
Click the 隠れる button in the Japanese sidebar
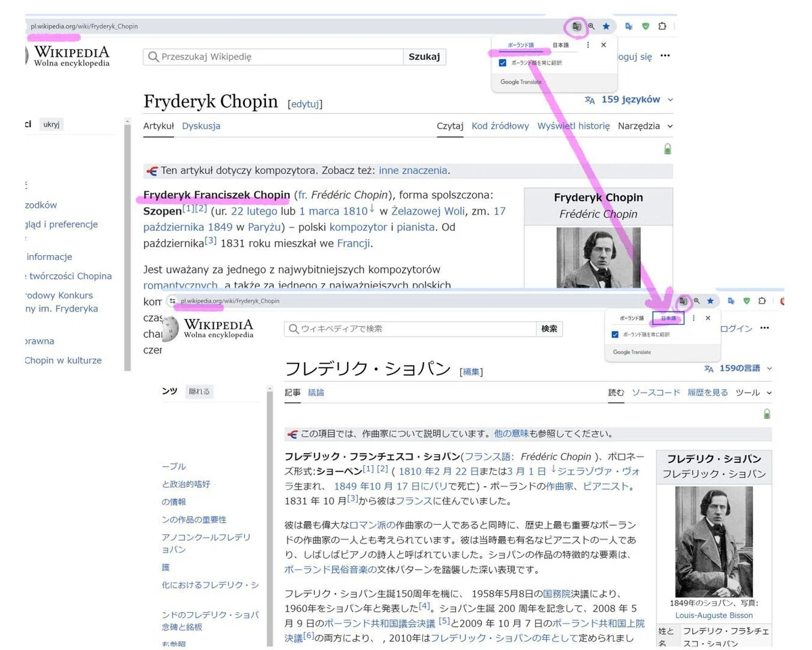(x=200, y=391)
